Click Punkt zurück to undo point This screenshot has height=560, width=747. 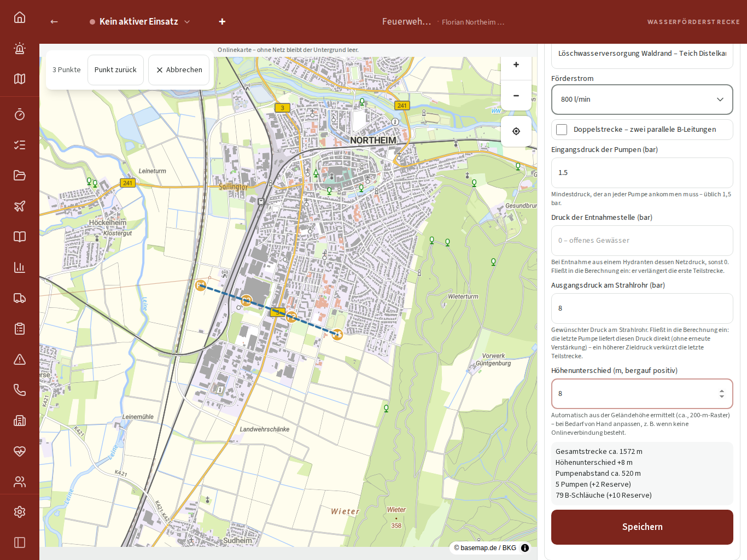115,70
